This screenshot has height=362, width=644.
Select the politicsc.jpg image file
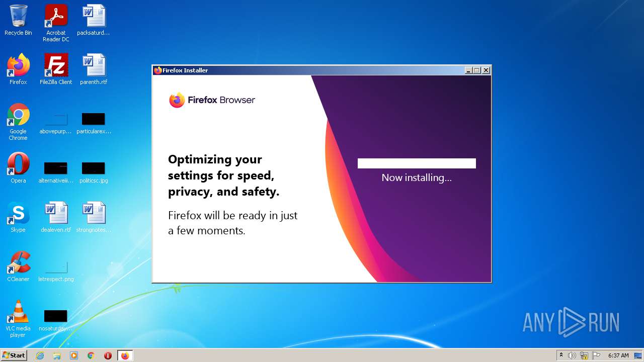(x=94, y=172)
